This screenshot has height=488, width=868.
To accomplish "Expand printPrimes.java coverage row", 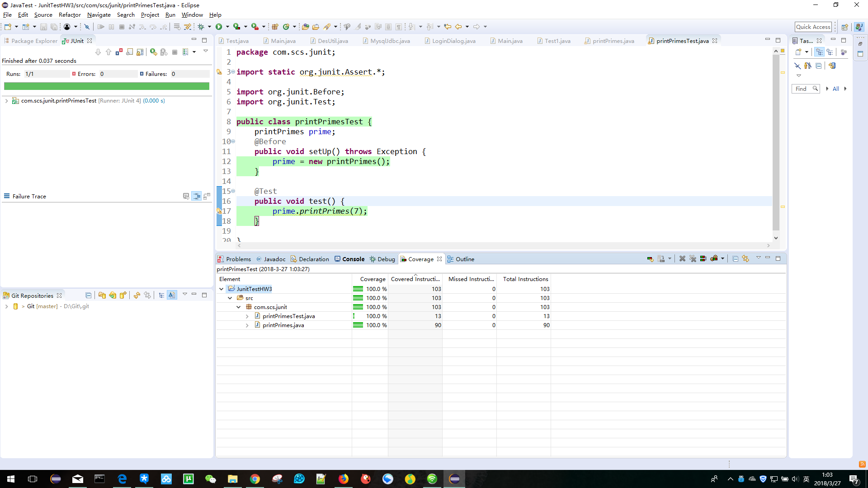I will 247,325.
